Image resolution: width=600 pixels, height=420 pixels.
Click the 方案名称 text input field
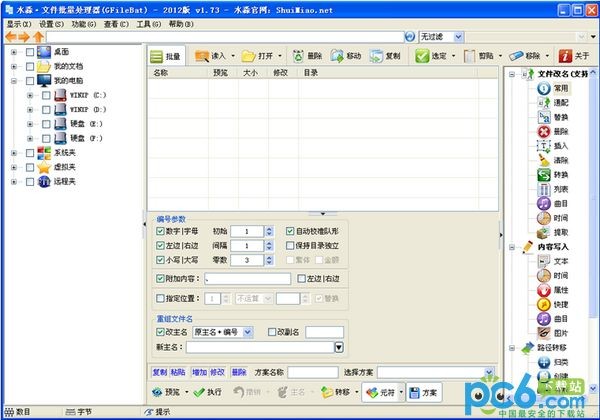pos(312,371)
